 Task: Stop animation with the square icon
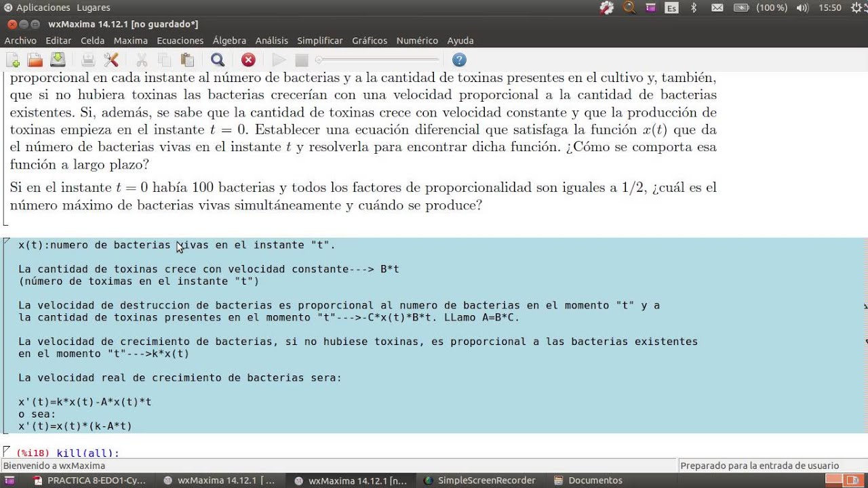pos(302,60)
